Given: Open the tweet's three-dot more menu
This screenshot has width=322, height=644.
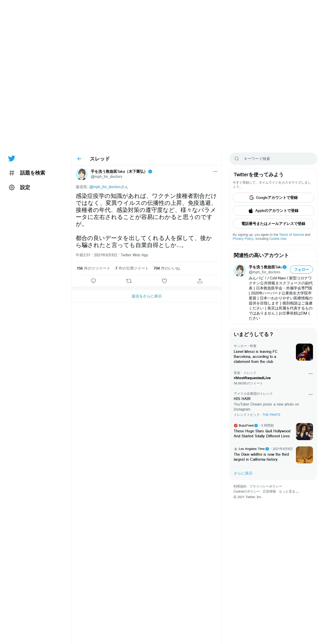Looking at the screenshot, I should click(215, 172).
